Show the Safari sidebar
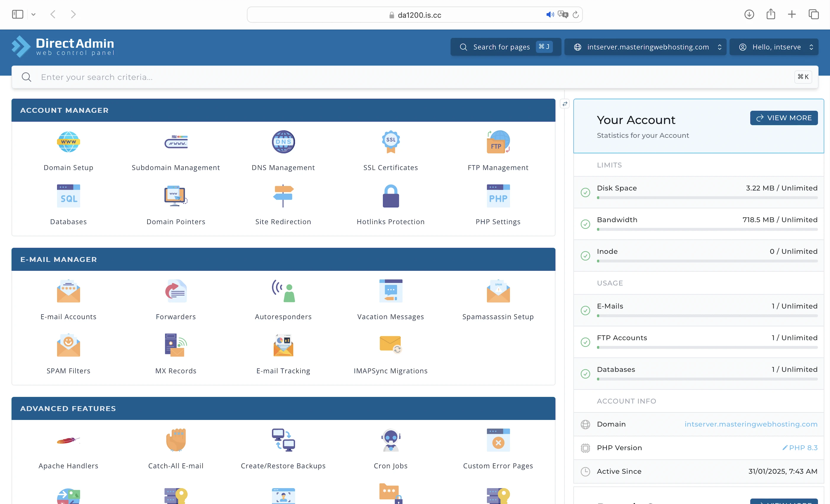Viewport: 830px width, 504px height. click(17, 14)
